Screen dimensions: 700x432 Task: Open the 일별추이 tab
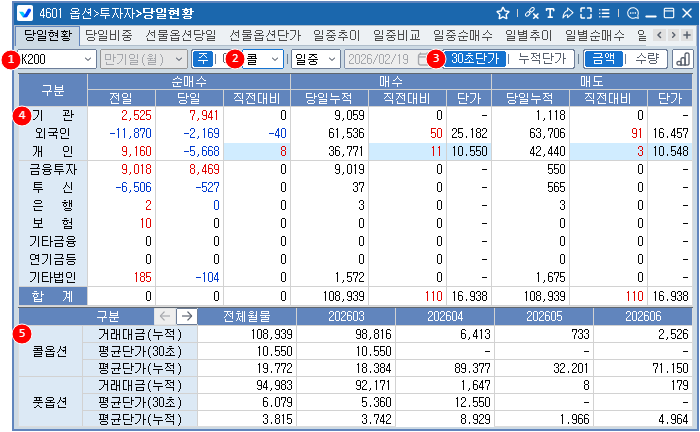point(531,35)
